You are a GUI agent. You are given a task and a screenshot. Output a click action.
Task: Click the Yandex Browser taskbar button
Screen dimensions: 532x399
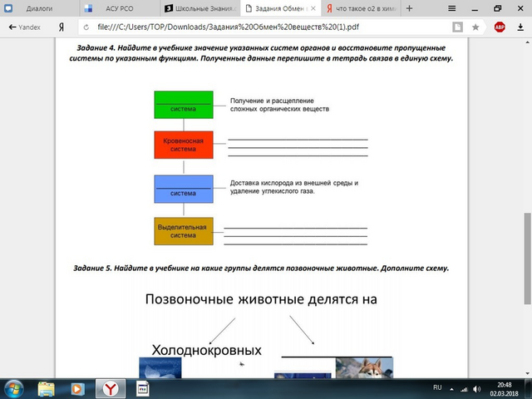click(111, 389)
